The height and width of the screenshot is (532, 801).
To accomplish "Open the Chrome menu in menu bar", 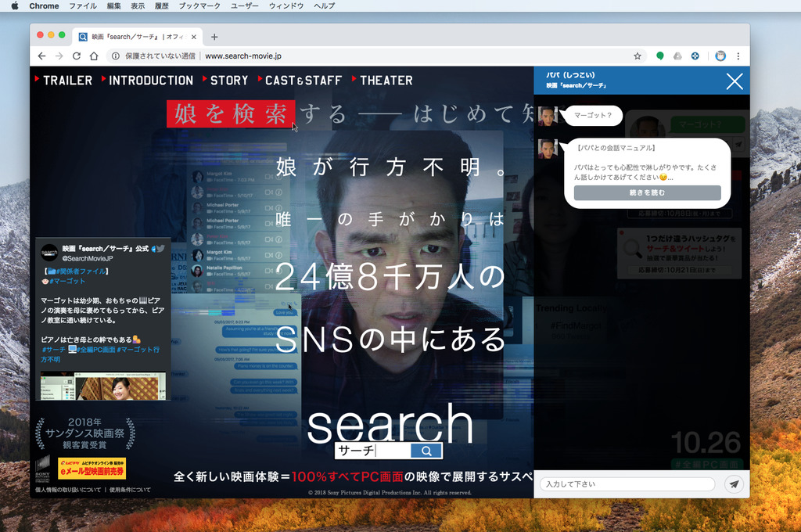I will tap(44, 5).
